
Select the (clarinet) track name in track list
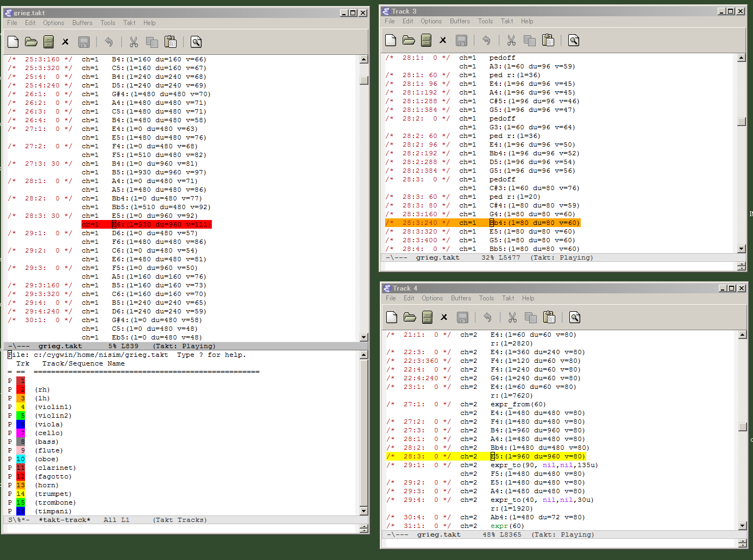pyautogui.click(x=55, y=468)
